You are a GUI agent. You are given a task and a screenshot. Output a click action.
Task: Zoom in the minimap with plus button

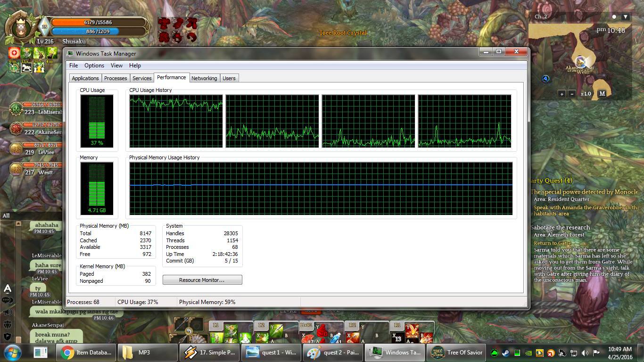[562, 94]
